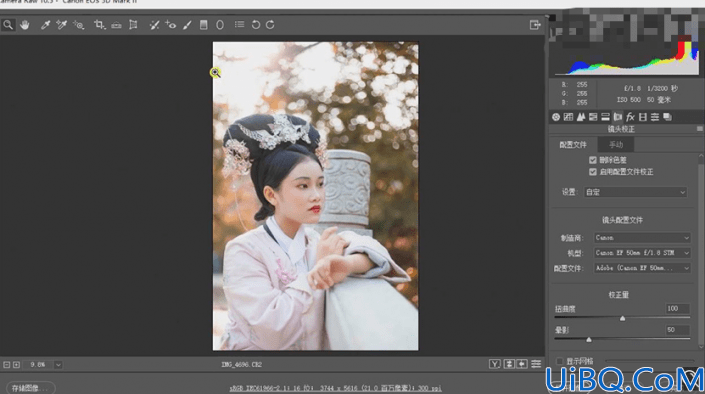This screenshot has height=394, width=705.
Task: Switch to the 配置文件 tab
Action: (x=573, y=145)
